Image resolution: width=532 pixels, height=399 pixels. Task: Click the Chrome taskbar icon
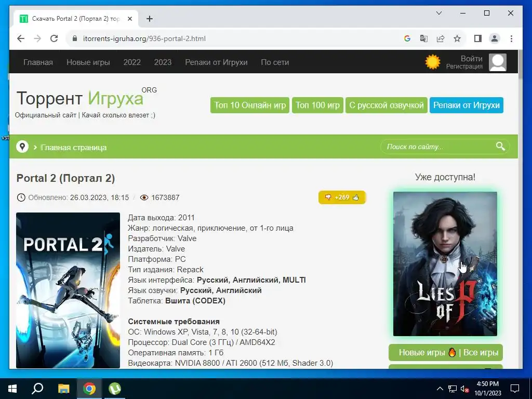pyautogui.click(x=89, y=389)
